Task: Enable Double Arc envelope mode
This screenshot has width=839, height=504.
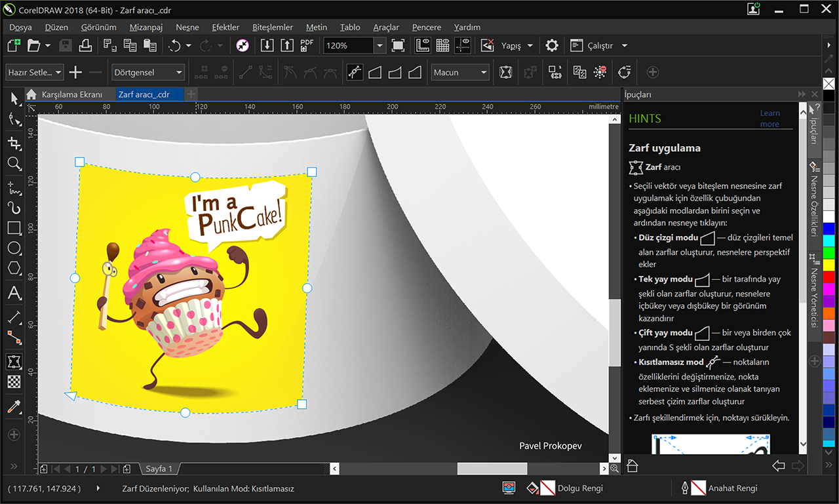Action: 416,72
